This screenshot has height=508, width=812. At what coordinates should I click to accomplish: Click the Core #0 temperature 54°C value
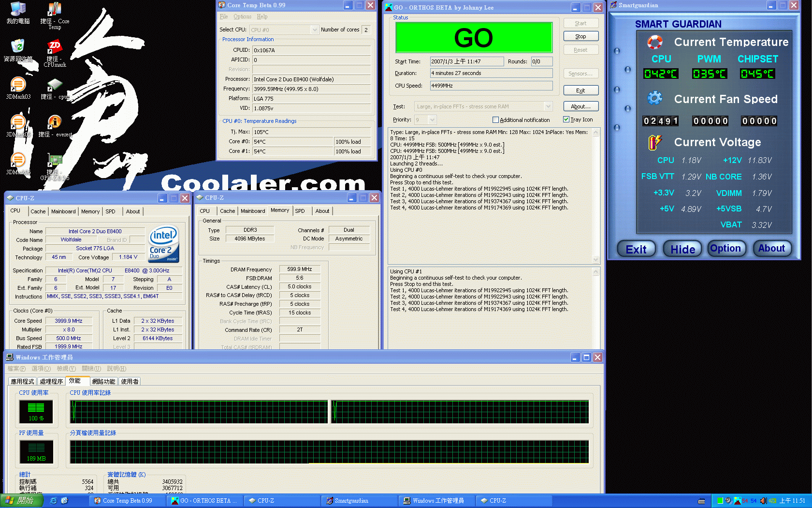click(x=292, y=142)
